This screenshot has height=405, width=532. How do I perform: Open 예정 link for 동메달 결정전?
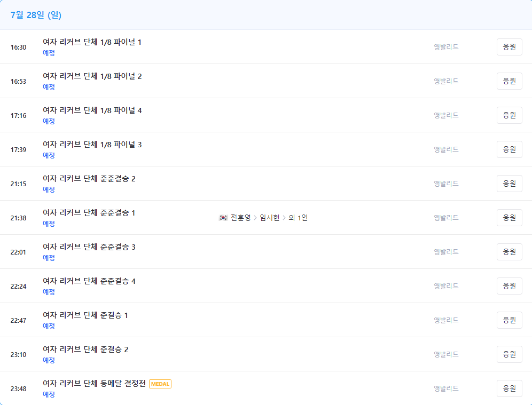(49, 394)
